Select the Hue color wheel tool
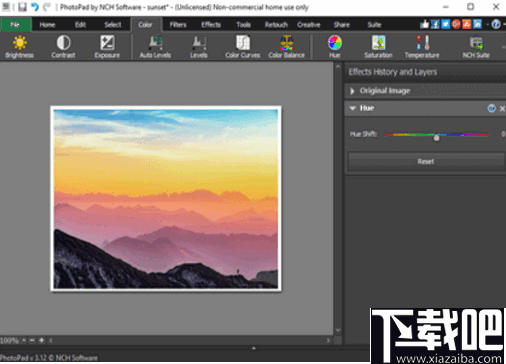 [335, 47]
